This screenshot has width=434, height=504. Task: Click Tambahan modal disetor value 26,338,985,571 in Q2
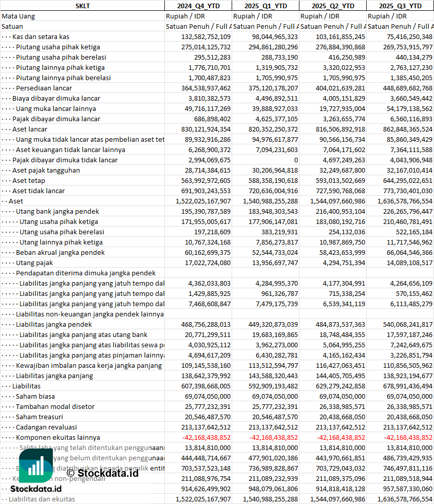[342, 407]
